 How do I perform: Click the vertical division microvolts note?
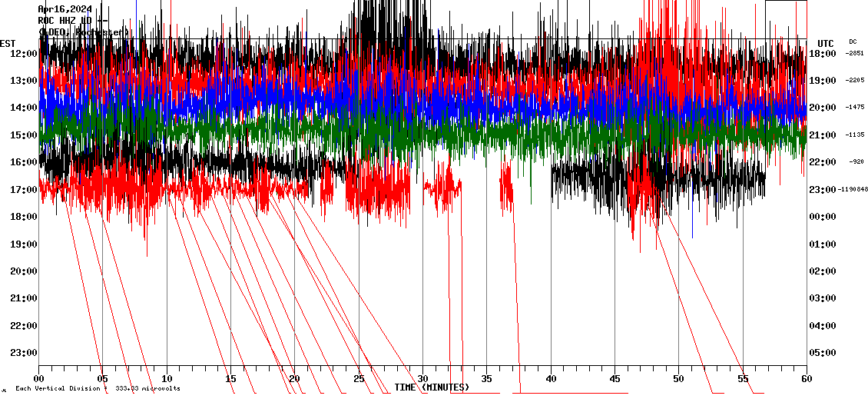[x=98, y=388]
